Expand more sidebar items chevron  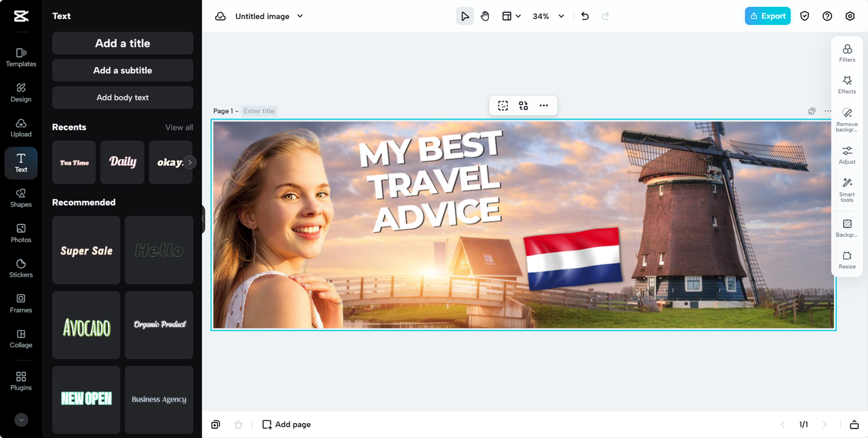coord(21,420)
